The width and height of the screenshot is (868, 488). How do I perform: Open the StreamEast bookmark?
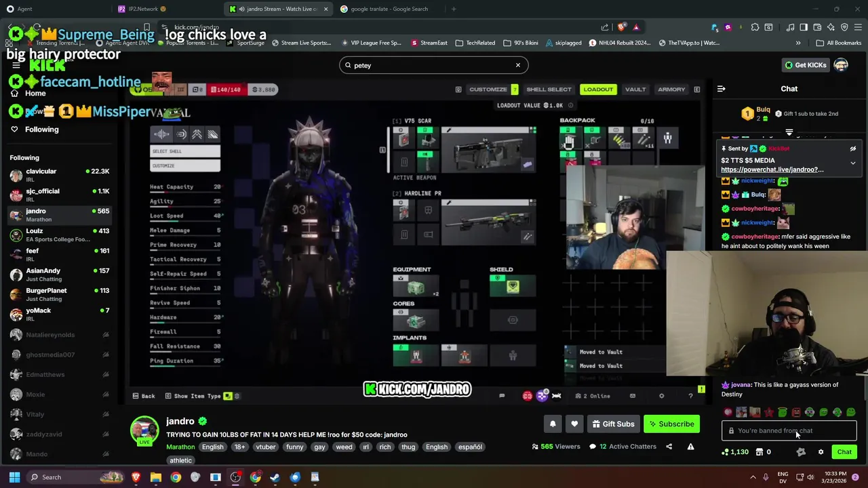pyautogui.click(x=429, y=43)
